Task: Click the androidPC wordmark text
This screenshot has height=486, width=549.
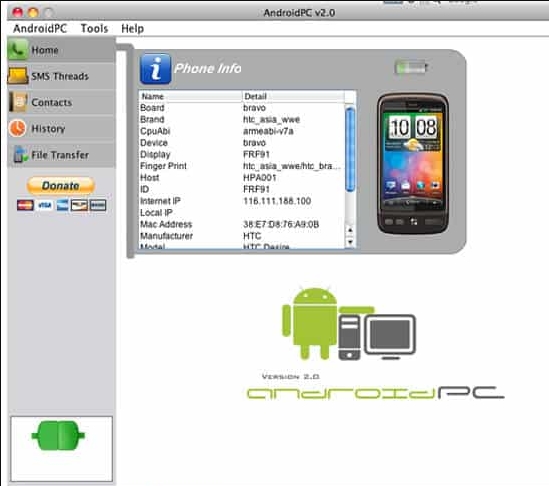Action: click(375, 393)
